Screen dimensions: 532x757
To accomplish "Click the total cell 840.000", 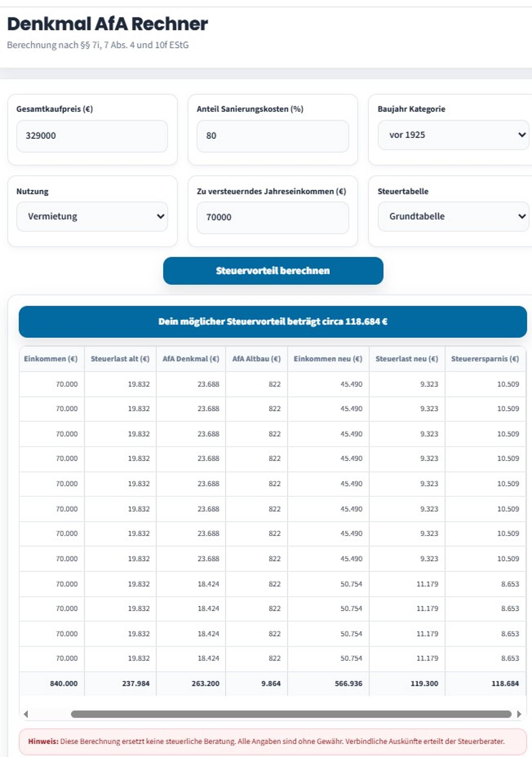I will [x=52, y=684].
